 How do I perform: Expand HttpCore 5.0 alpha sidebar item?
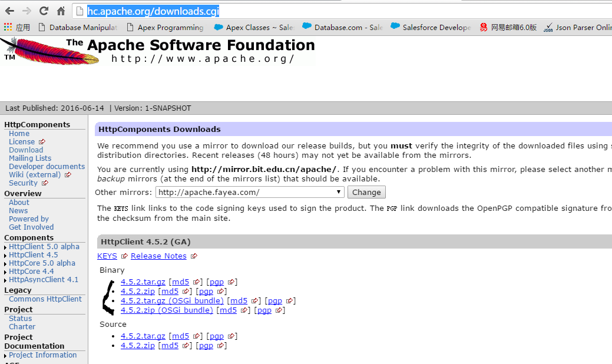coord(5,264)
